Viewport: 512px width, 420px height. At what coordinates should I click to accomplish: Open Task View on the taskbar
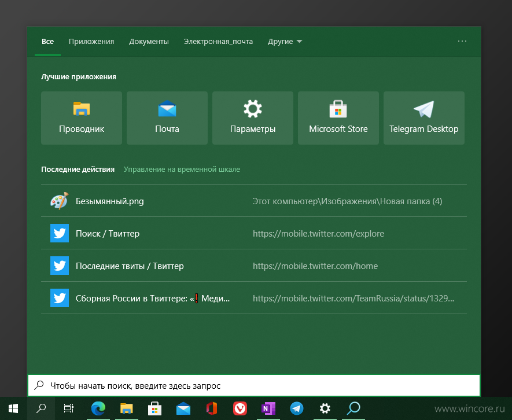point(69,408)
